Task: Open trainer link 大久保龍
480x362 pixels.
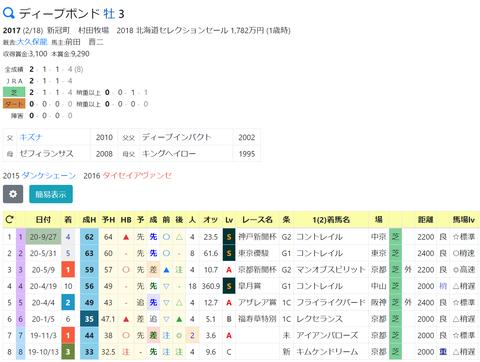Action: tap(32, 42)
